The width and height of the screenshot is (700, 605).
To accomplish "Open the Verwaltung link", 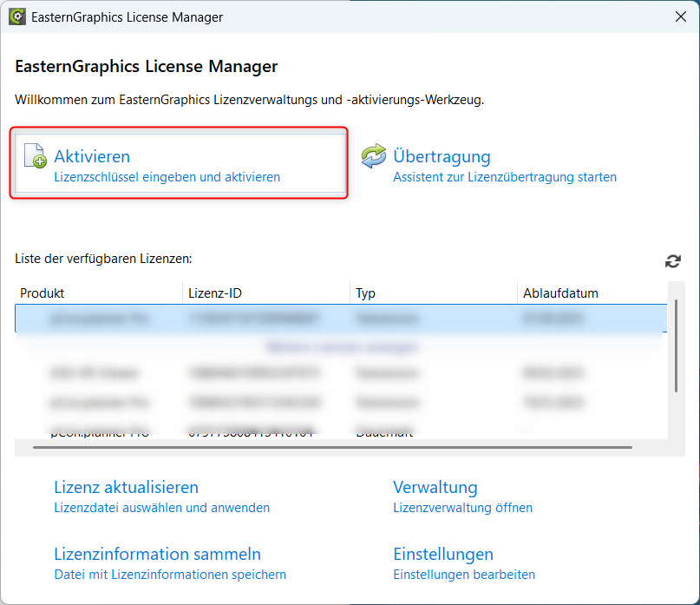I will 435,488.
